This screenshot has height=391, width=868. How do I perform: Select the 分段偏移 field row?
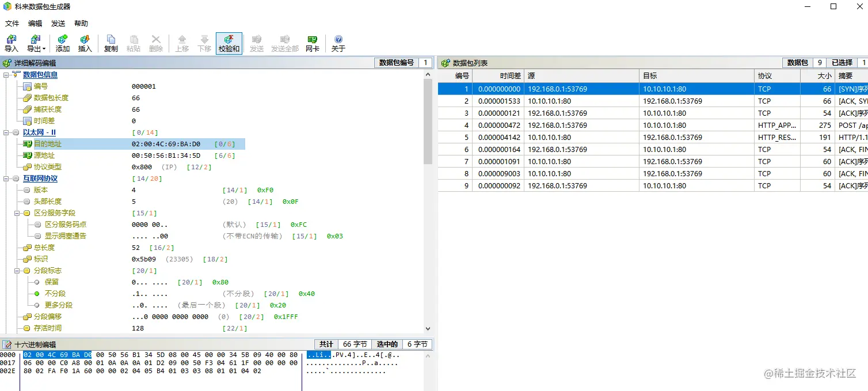(160, 317)
